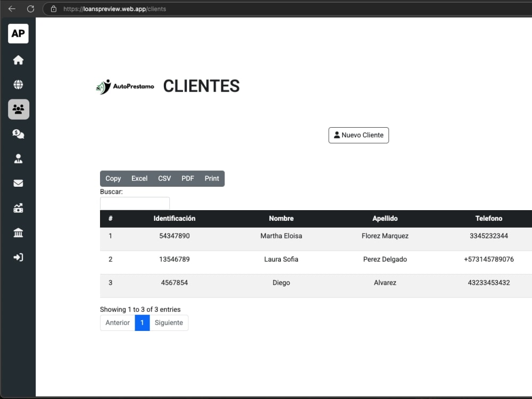Screen dimensions: 532x399
Task: Export table as PDF
Action: 188,178
